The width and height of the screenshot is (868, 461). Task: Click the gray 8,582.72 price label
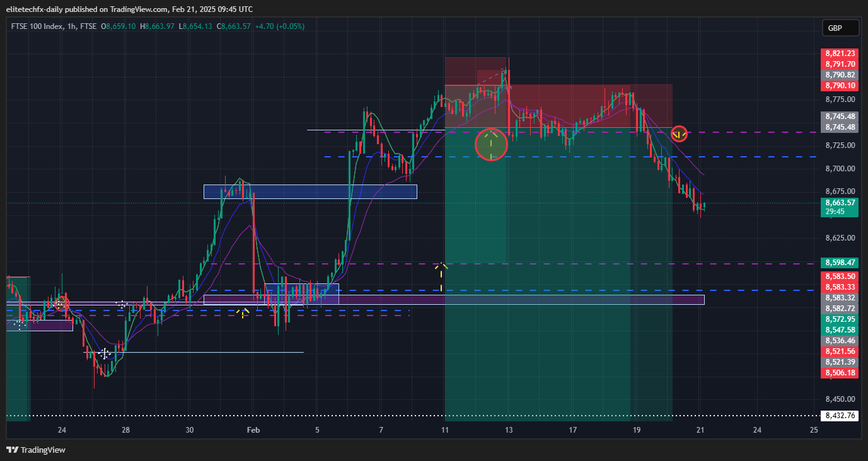(x=839, y=309)
